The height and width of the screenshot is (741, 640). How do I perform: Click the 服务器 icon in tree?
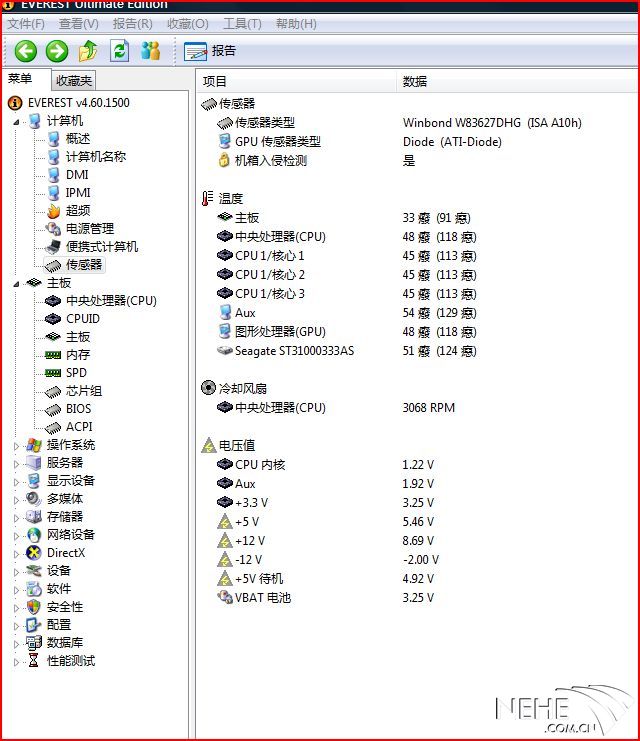pos(34,463)
